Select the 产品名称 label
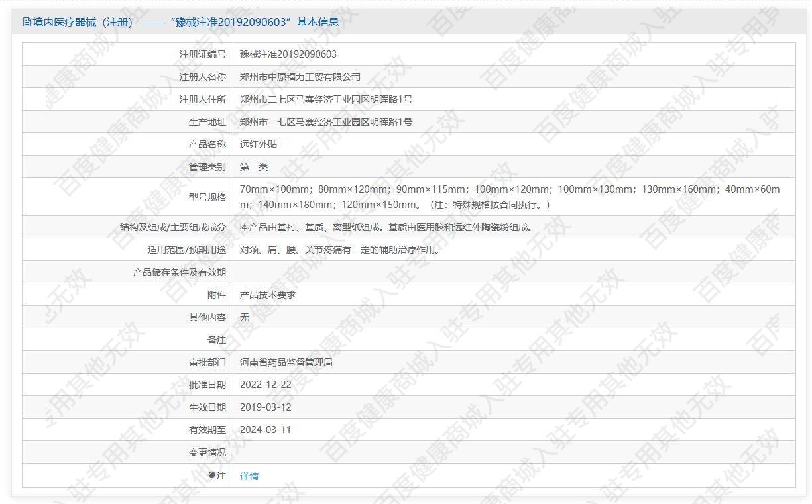This screenshot has height=504, width=812. [207, 144]
